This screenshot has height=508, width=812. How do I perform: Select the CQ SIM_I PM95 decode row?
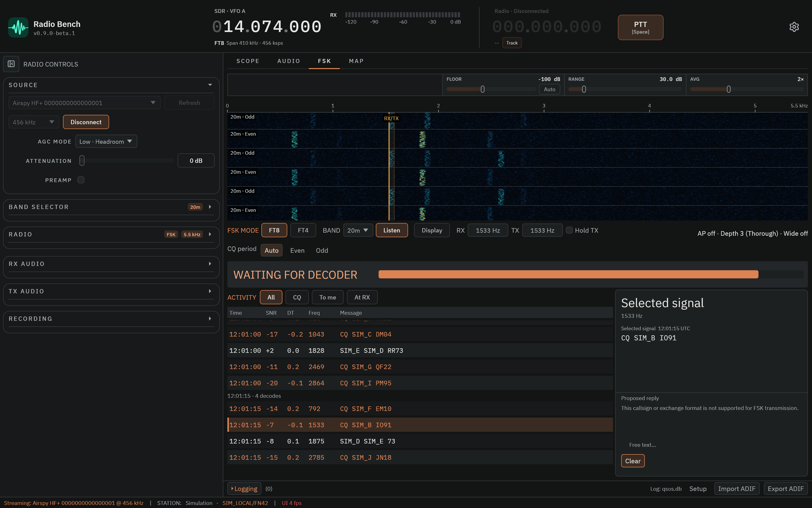(x=420, y=383)
